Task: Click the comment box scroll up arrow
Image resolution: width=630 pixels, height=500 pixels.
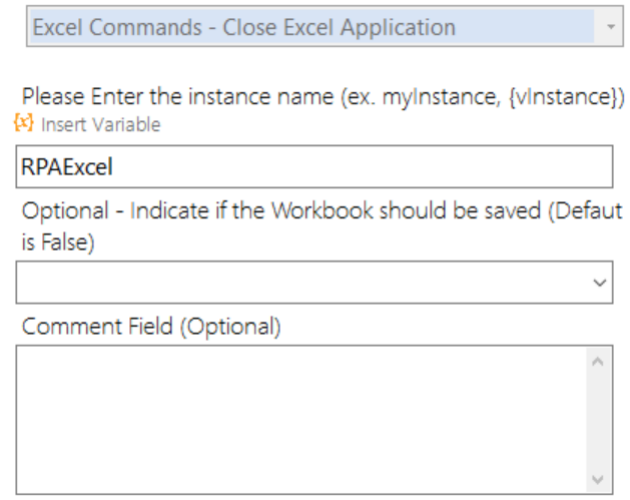Action: pos(598,362)
